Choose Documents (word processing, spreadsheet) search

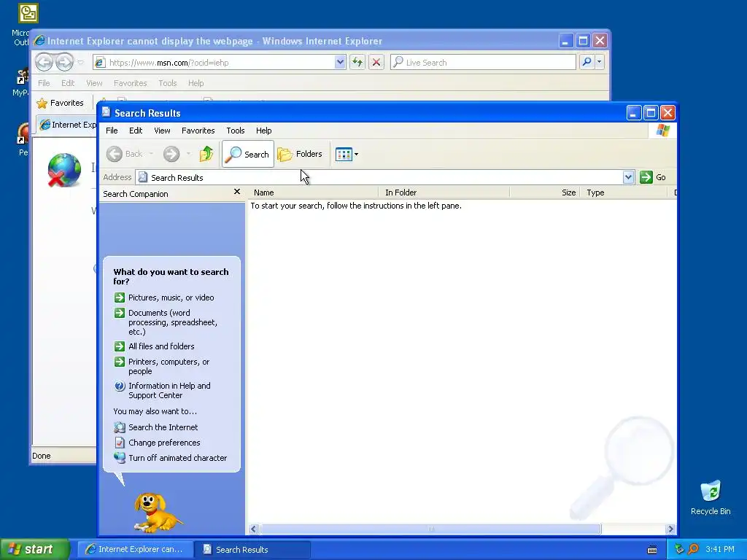[166, 322]
